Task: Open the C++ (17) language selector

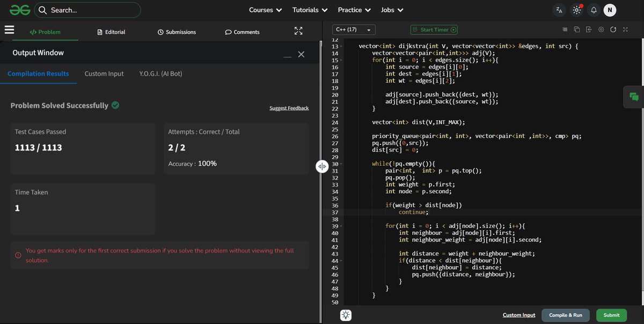Action: pos(354,30)
